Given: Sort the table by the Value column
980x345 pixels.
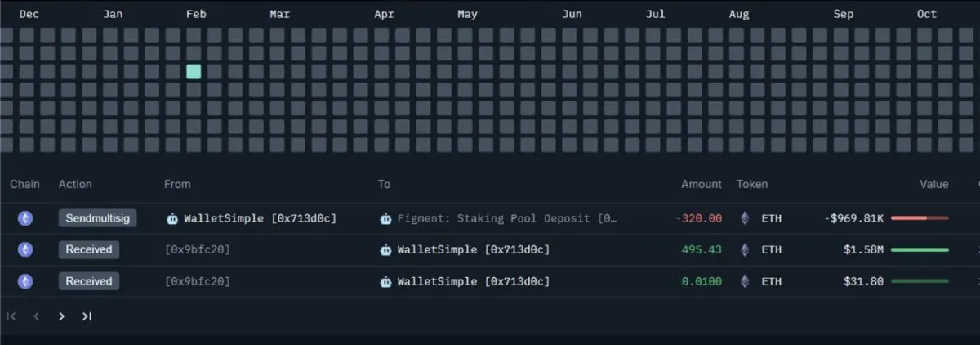Looking at the screenshot, I should click(934, 184).
